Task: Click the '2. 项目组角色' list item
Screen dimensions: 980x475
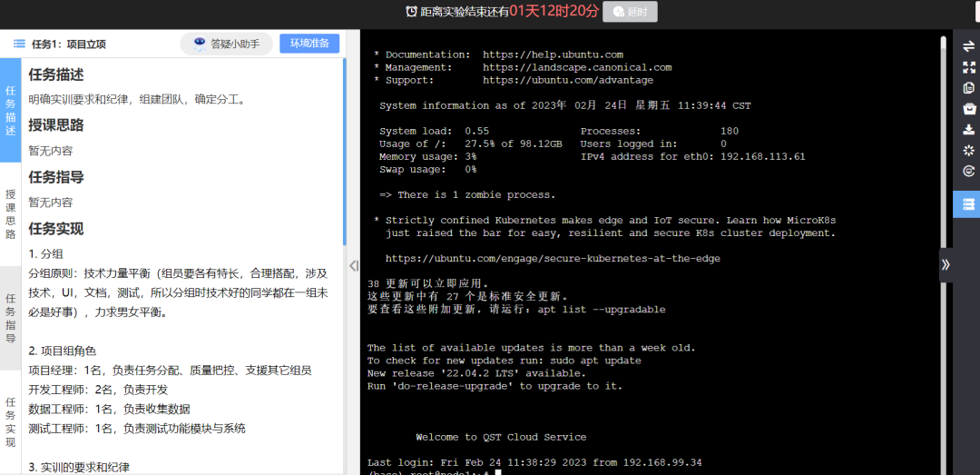Action: point(62,351)
